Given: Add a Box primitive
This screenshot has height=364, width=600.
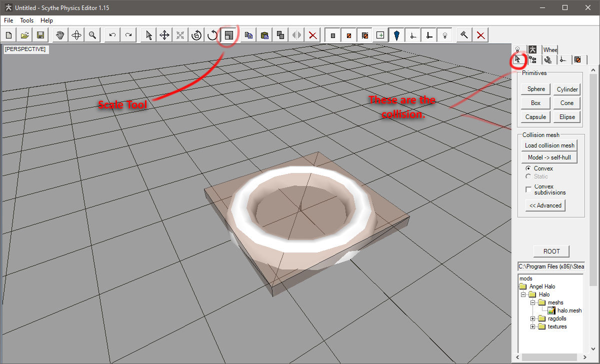Looking at the screenshot, I should click(x=536, y=103).
